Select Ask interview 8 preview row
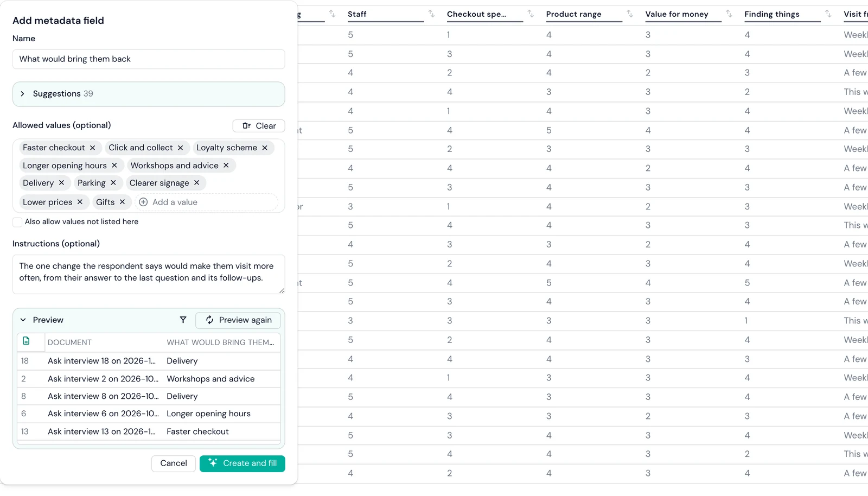The height and width of the screenshot is (496, 868). 149,396
